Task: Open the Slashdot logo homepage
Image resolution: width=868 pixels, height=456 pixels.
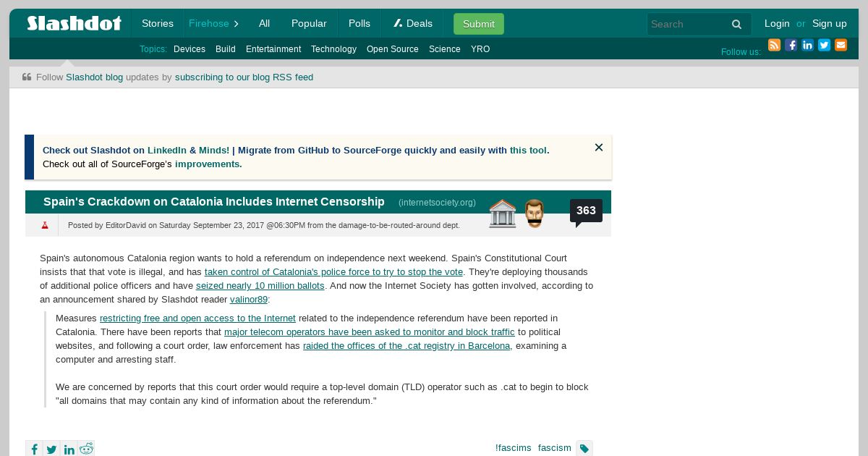Action: (74, 23)
